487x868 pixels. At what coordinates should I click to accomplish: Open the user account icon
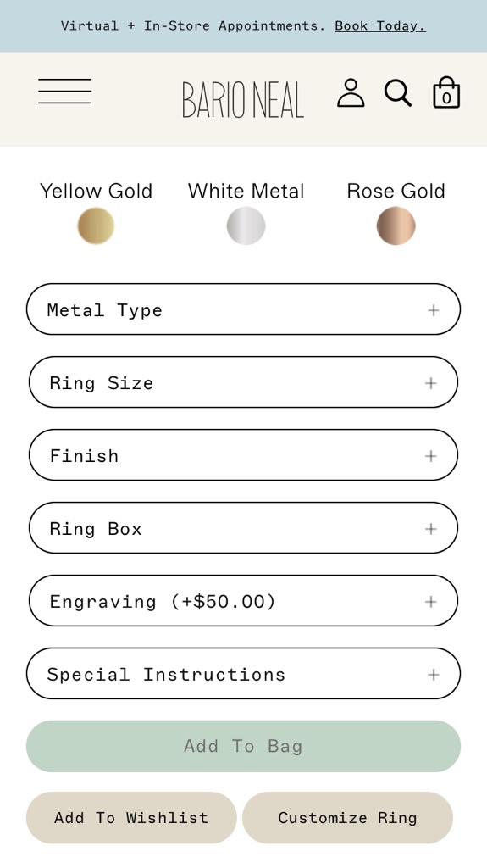[x=351, y=92]
